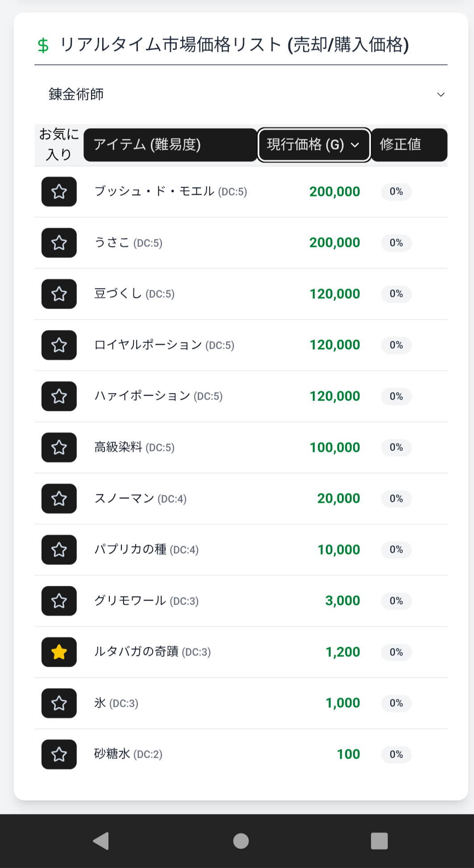Select the 修正値 column header
The image size is (474, 868).
tap(409, 145)
